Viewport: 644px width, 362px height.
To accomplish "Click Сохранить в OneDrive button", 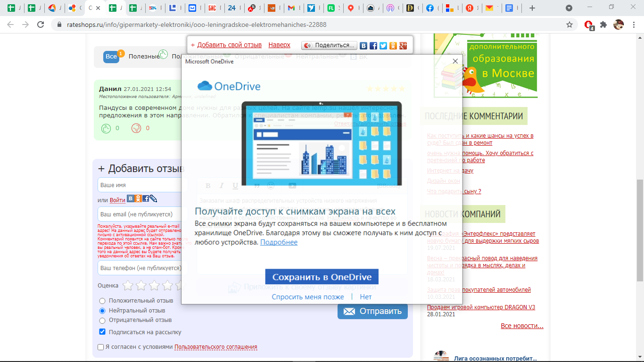I will [322, 277].
